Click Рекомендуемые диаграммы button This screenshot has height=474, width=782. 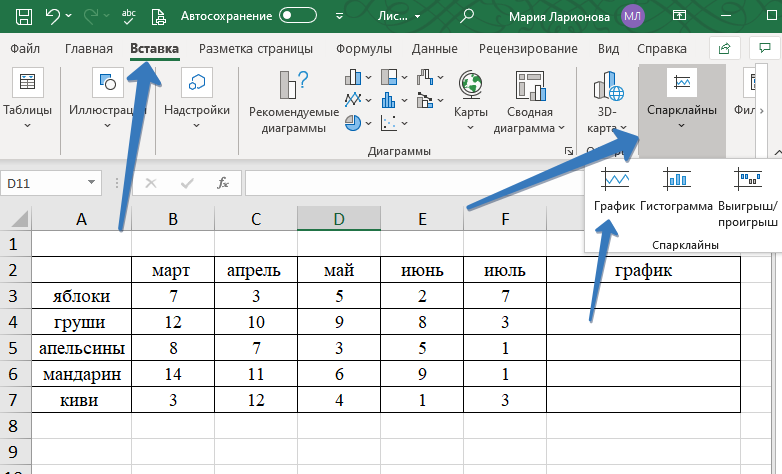[x=294, y=102]
